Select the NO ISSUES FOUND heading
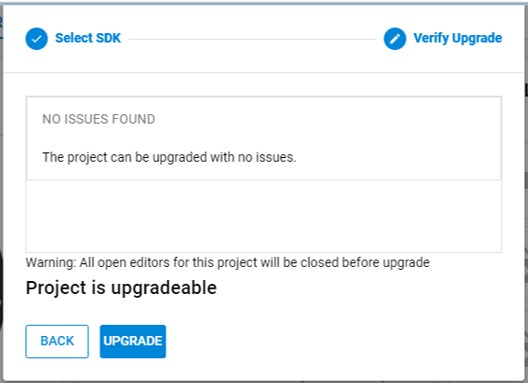The image size is (532, 383). pos(99,119)
